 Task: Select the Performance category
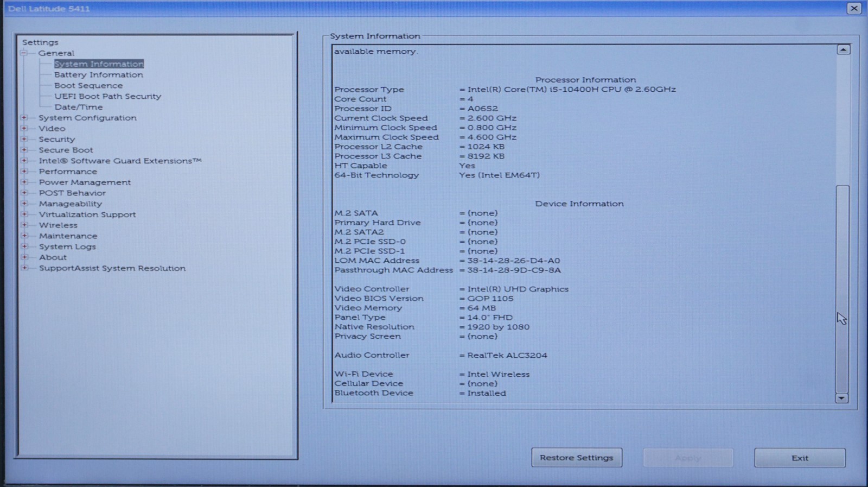point(68,172)
